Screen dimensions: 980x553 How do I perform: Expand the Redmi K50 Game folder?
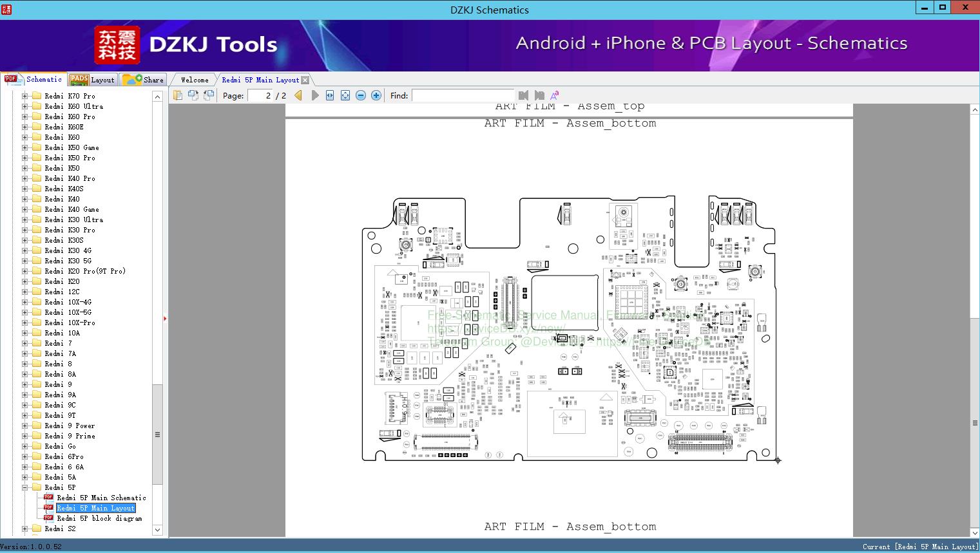click(24, 147)
